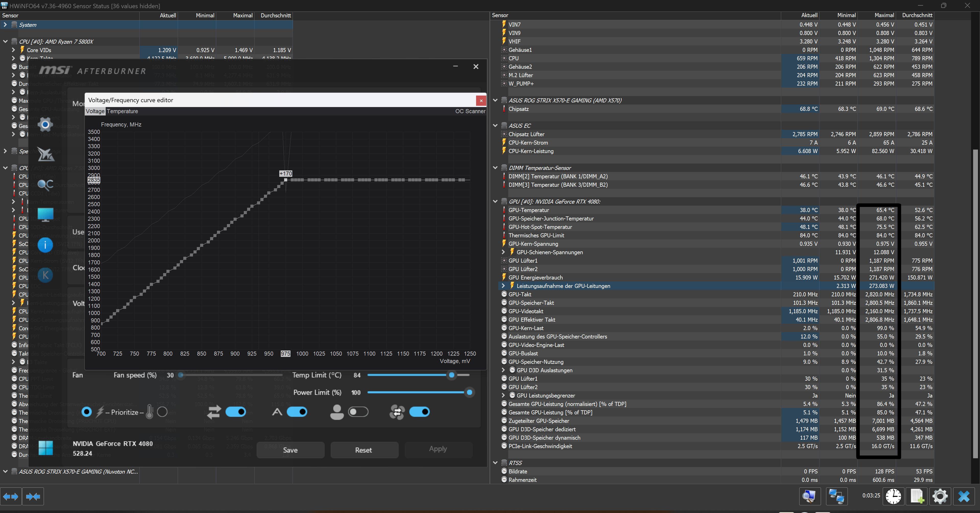980x513 pixels.
Task: Click HWiNFO vertical scrollbar on right
Action: [x=975, y=304]
